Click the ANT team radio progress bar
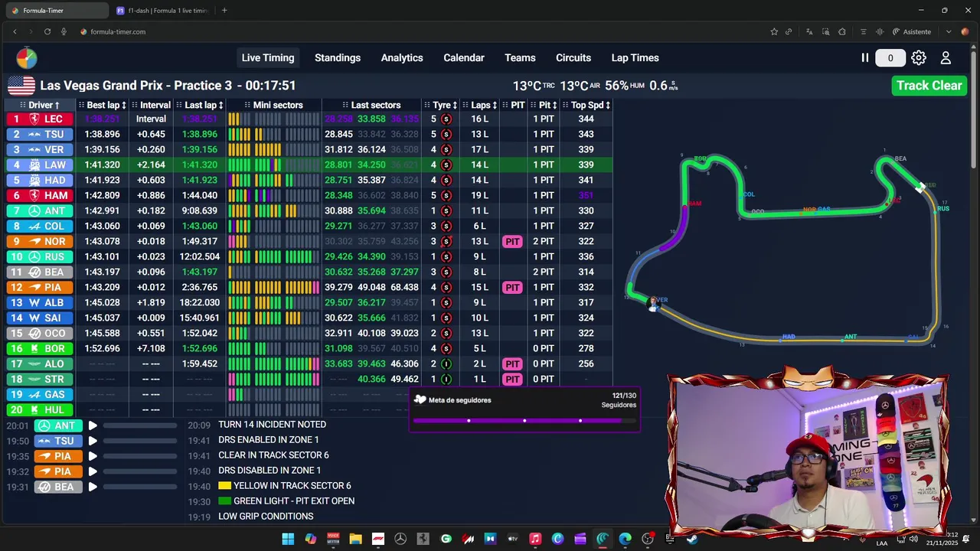 pos(140,425)
